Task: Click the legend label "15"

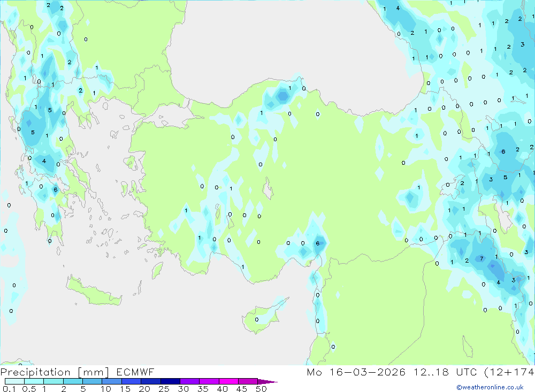Action: [x=125, y=389]
